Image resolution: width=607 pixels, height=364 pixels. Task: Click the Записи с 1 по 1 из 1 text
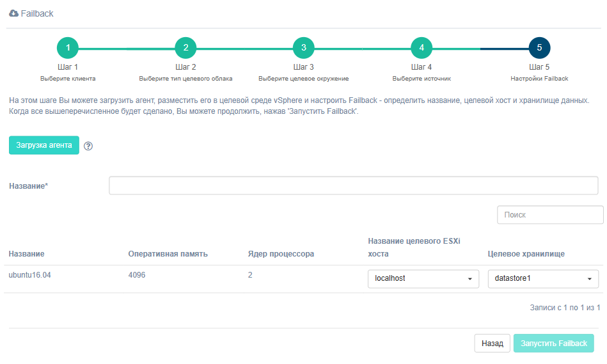pos(565,308)
